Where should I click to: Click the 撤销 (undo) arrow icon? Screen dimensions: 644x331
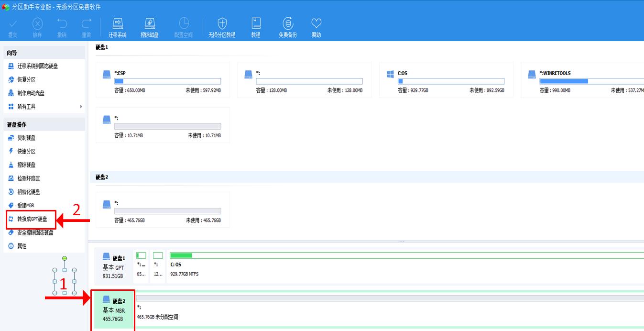[x=62, y=23]
